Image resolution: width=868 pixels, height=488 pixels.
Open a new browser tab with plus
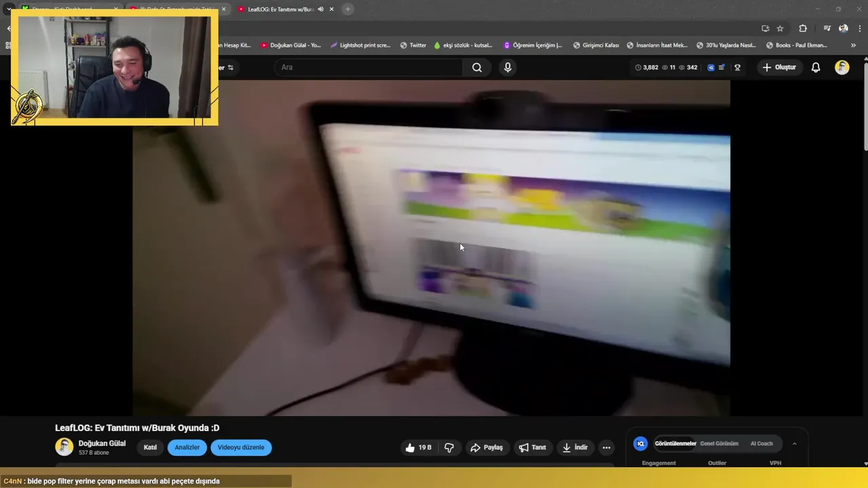[347, 9]
